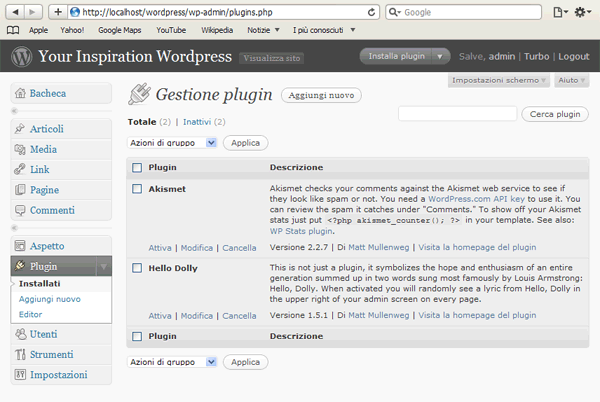Open the YouTube bookmark

tap(171, 30)
